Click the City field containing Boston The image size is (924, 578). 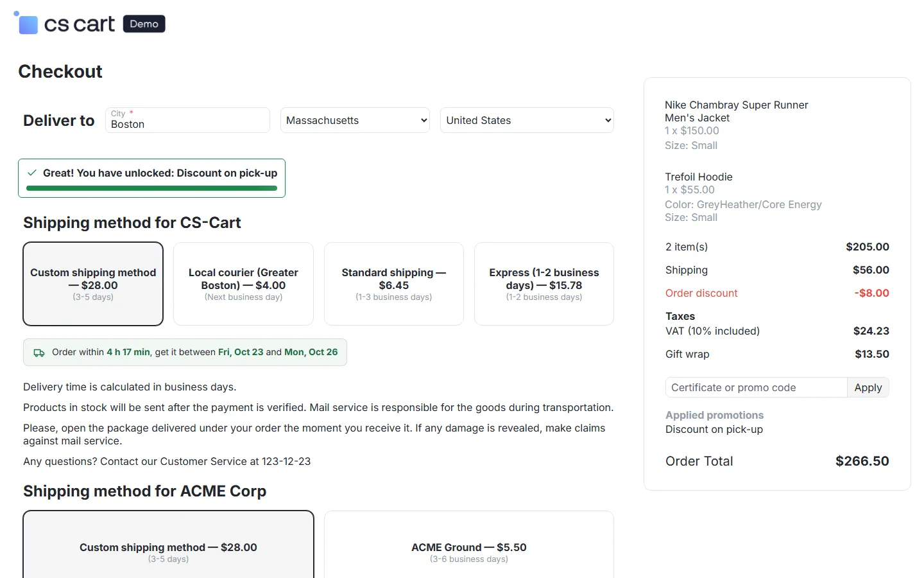coord(187,120)
